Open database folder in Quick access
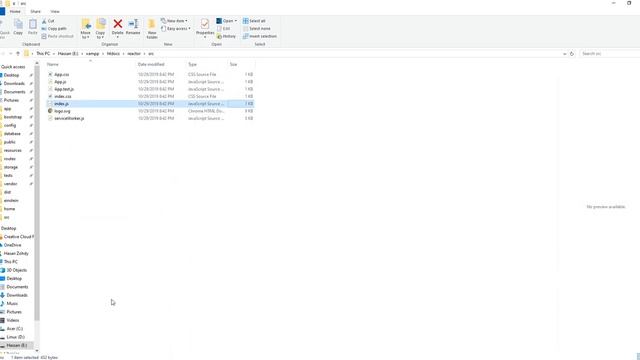The image size is (640, 360). (12, 133)
